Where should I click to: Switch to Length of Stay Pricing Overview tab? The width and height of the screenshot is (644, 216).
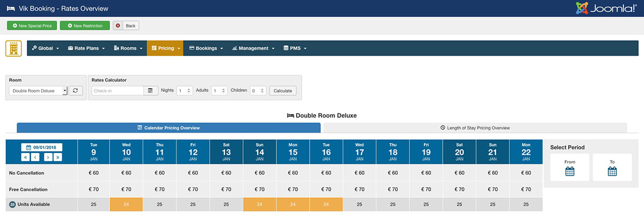[x=475, y=128]
